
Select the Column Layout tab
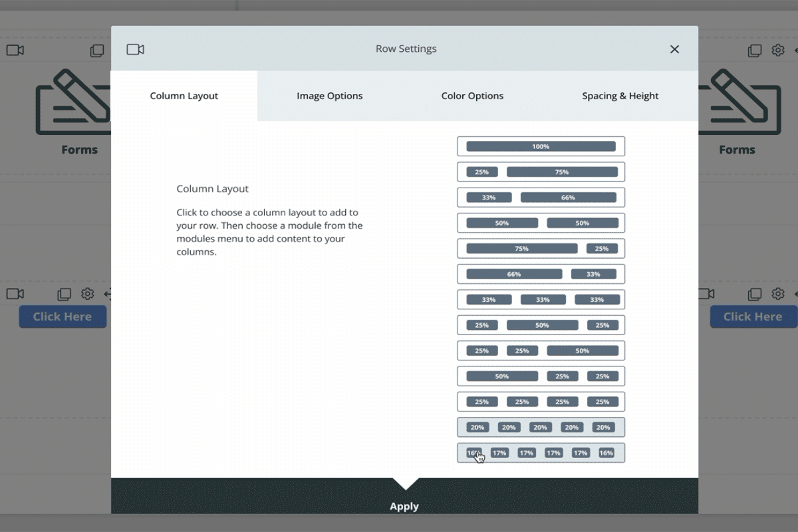[x=184, y=96]
